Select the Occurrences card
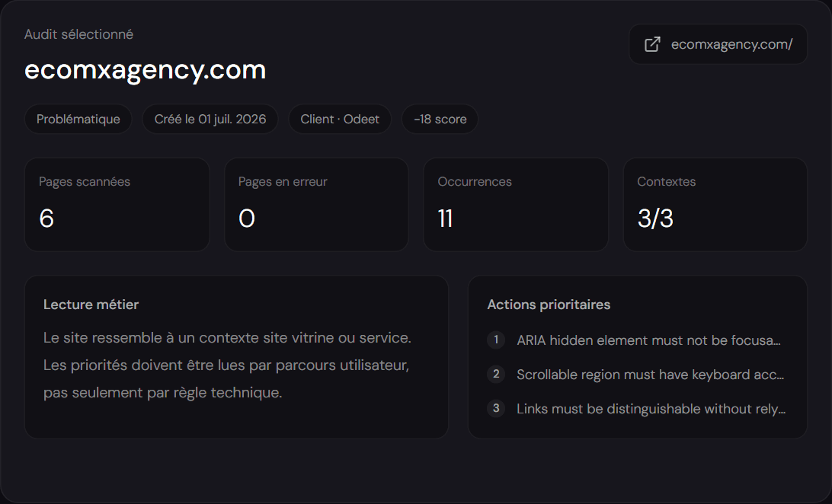832x504 pixels. 516,205
